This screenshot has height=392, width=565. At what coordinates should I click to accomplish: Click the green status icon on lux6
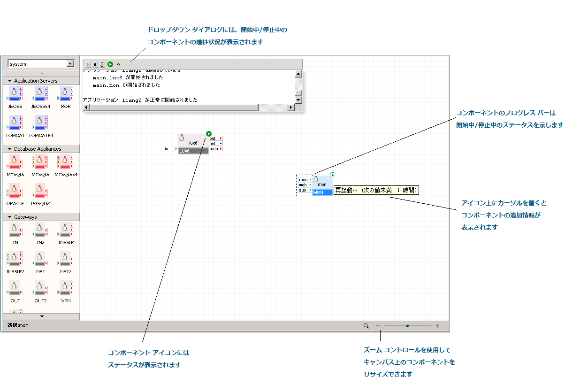pos(209,133)
